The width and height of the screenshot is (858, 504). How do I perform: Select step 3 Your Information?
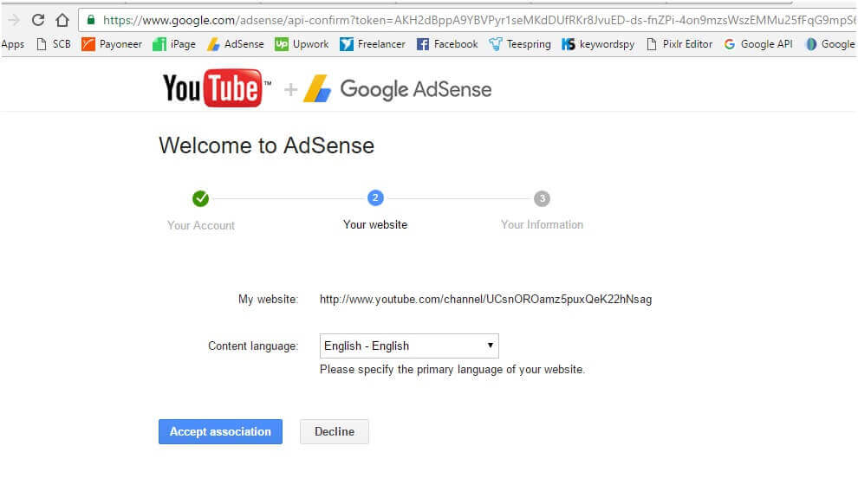click(542, 198)
